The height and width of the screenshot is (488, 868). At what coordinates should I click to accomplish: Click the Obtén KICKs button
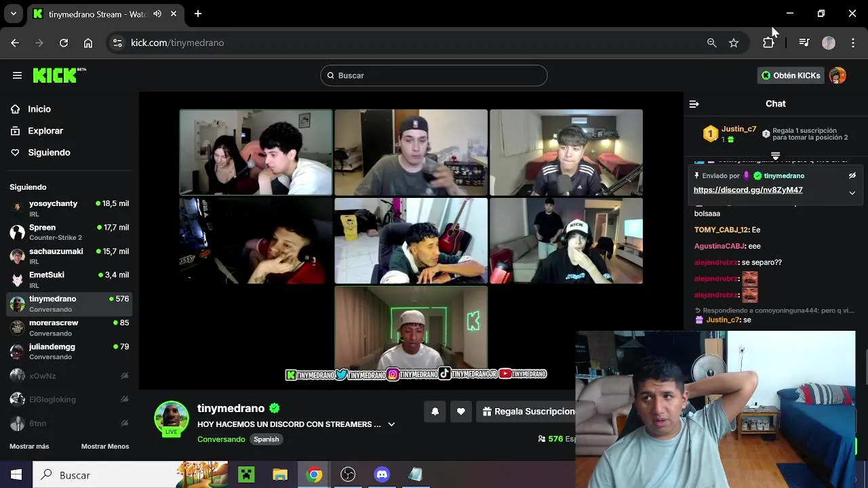[x=791, y=75]
